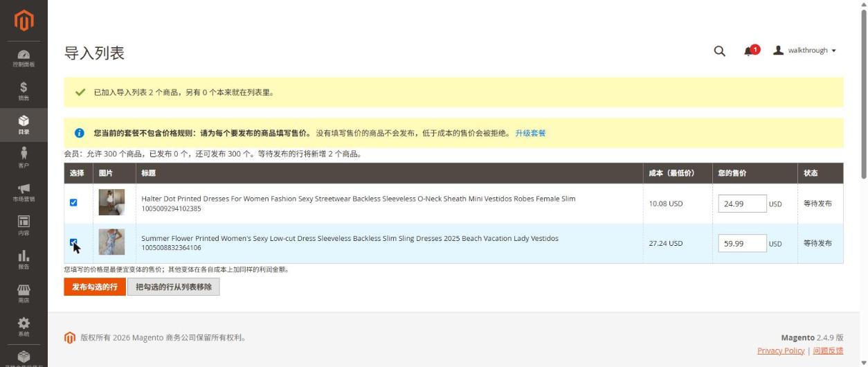This screenshot has width=868, height=367.
Task: Open the 商店 stores menu
Action: (24, 294)
